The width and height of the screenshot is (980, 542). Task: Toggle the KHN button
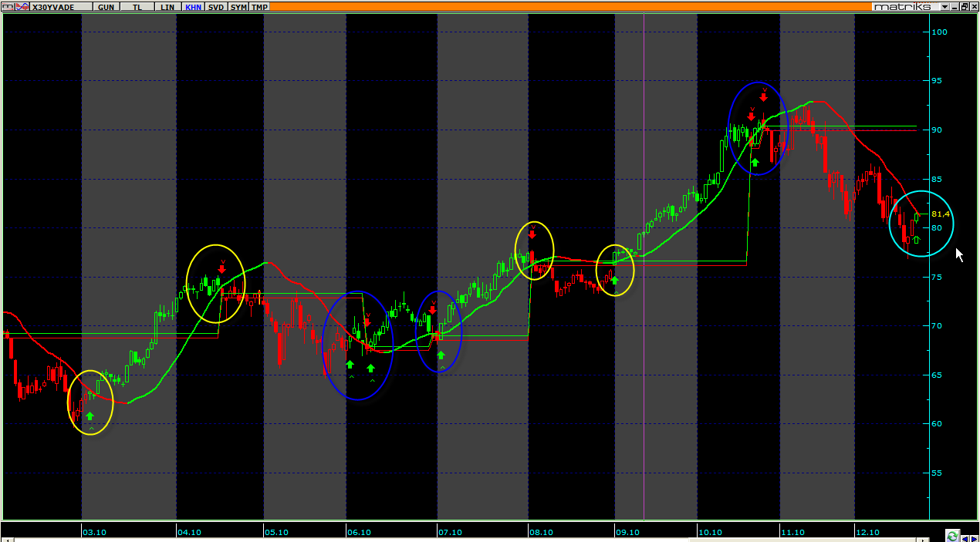[193, 6]
